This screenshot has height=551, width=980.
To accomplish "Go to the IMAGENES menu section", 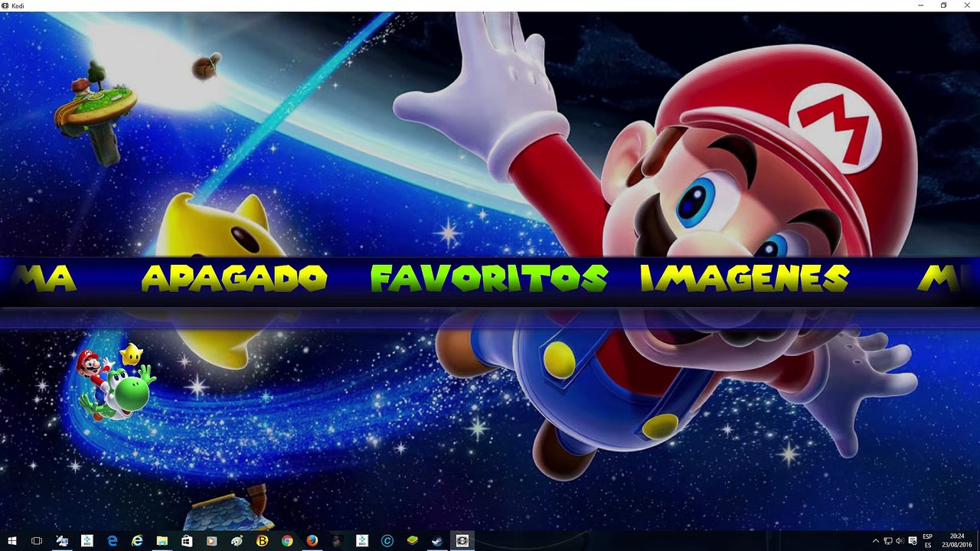I will point(745,279).
